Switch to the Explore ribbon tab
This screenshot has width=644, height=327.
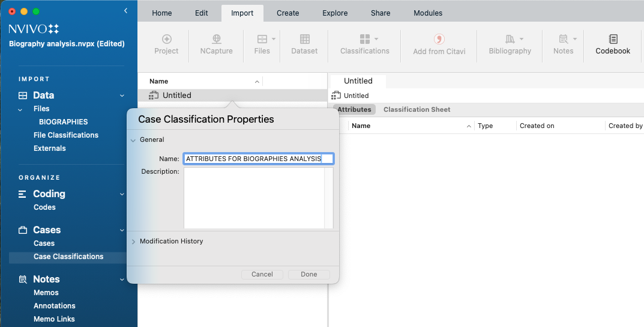point(335,13)
